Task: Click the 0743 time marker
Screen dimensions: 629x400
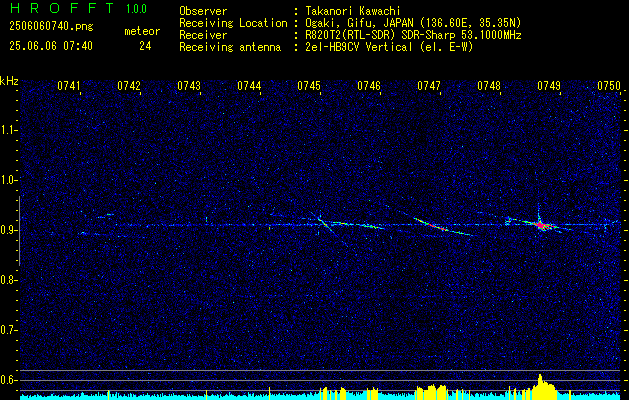Action: [189, 86]
